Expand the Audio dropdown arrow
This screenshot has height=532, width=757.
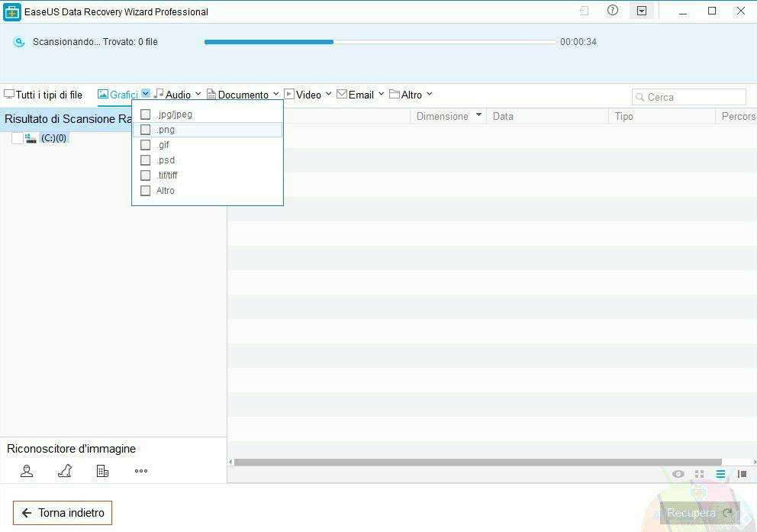pos(198,94)
